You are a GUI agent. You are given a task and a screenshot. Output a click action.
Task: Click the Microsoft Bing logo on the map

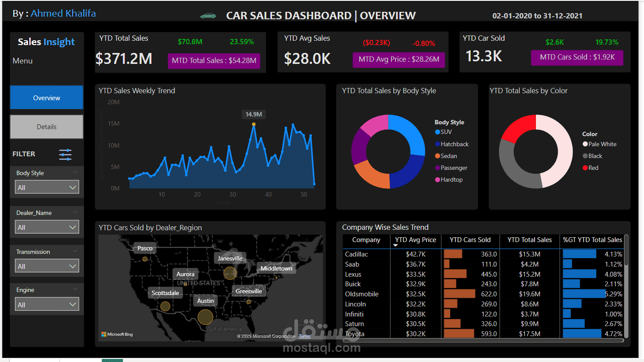(117, 334)
